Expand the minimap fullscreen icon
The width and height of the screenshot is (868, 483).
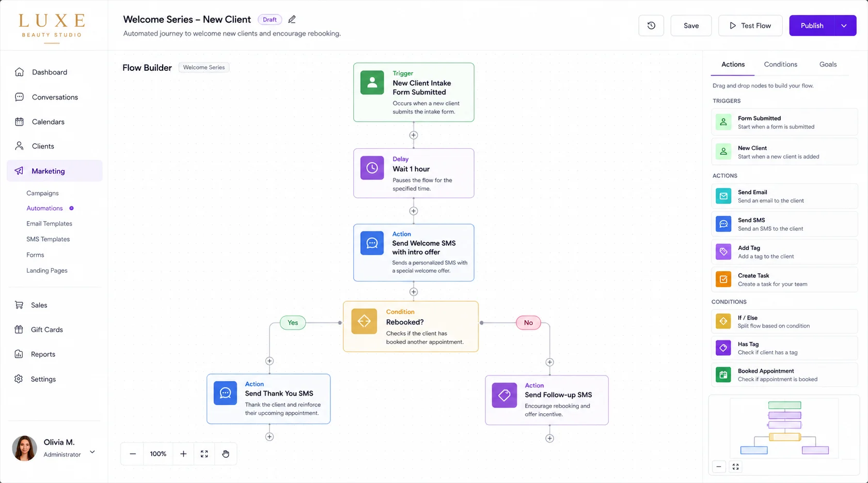pyautogui.click(x=736, y=467)
